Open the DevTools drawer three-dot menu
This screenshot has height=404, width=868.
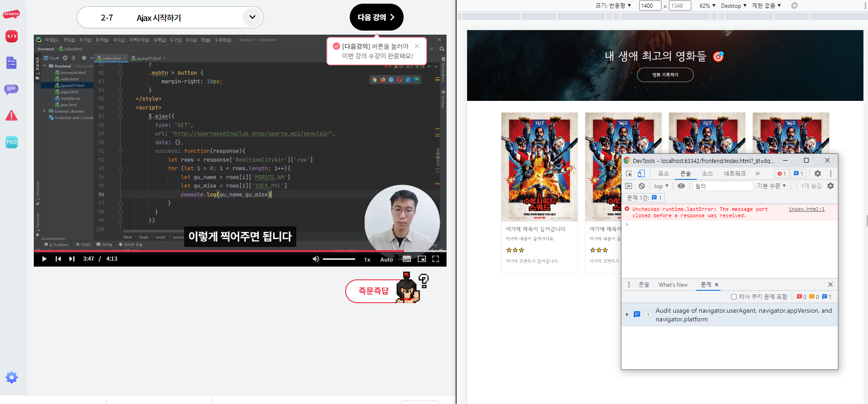[x=629, y=284]
